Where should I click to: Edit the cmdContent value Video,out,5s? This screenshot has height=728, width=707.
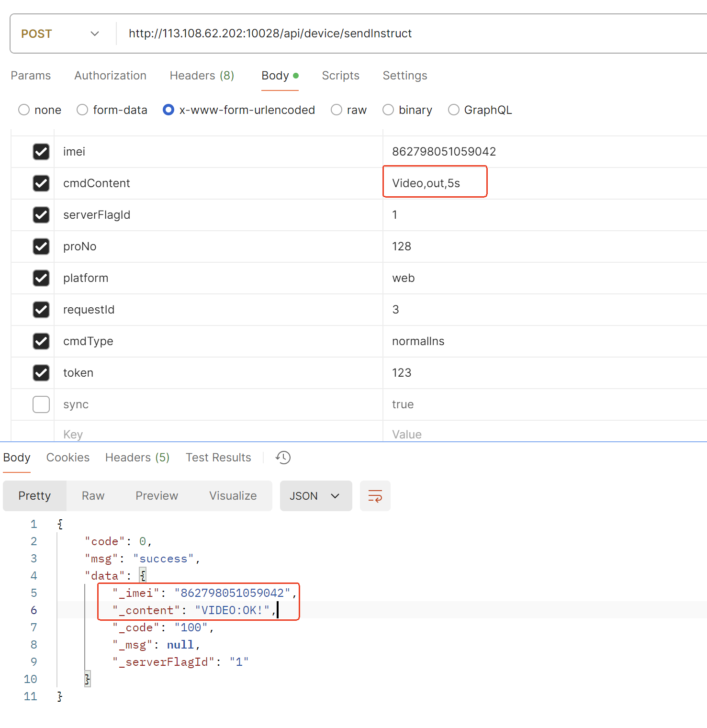[x=426, y=183]
